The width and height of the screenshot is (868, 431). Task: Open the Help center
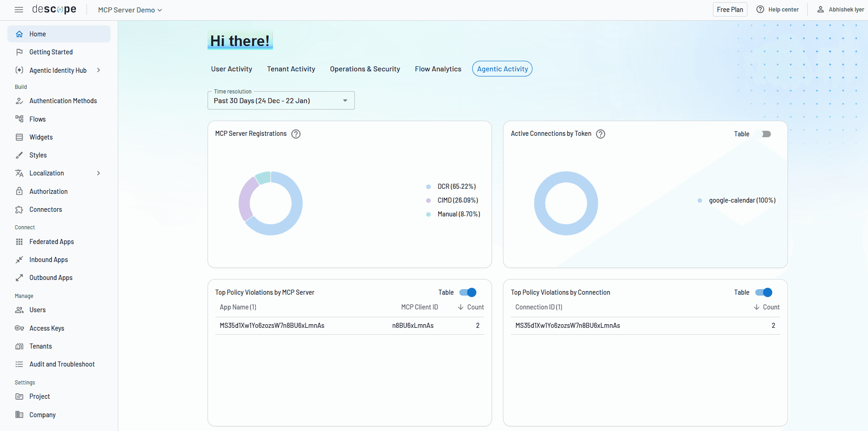pos(778,9)
